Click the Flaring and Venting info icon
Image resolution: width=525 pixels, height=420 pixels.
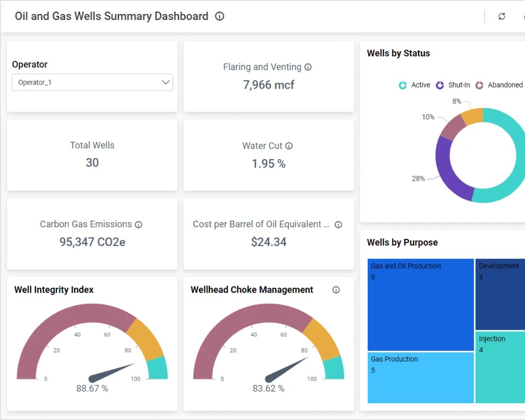(308, 67)
